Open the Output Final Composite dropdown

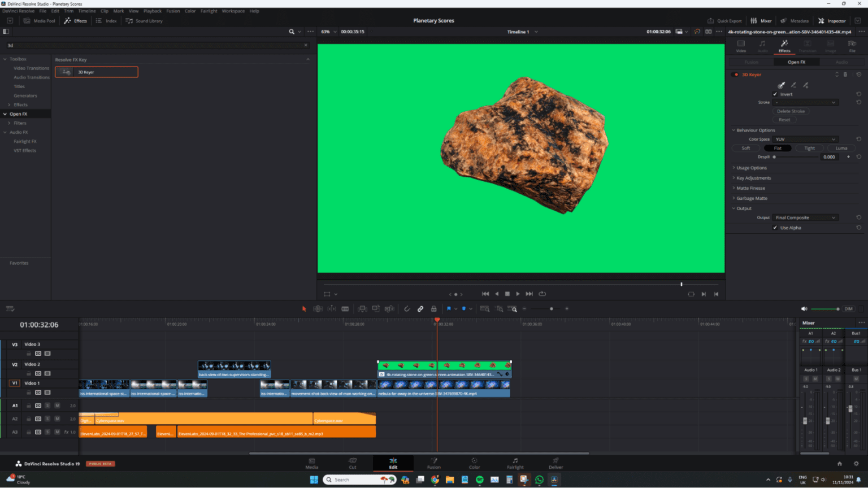(x=805, y=217)
